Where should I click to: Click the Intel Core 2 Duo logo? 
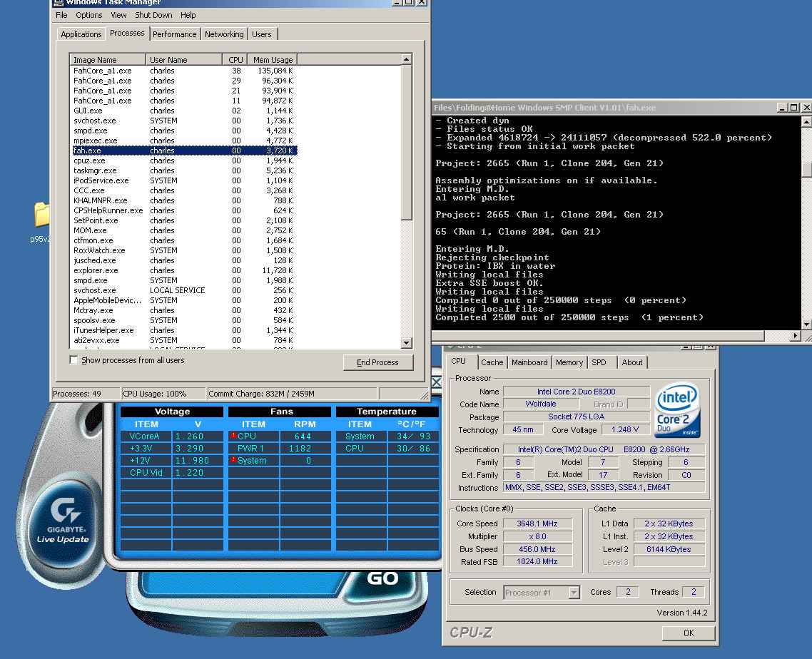pyautogui.click(x=678, y=409)
